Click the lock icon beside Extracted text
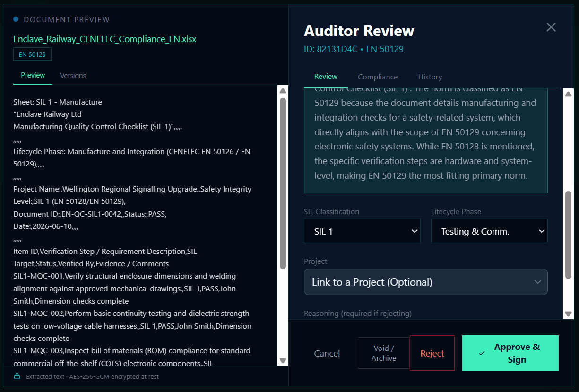The height and width of the screenshot is (392, 579). click(x=17, y=376)
